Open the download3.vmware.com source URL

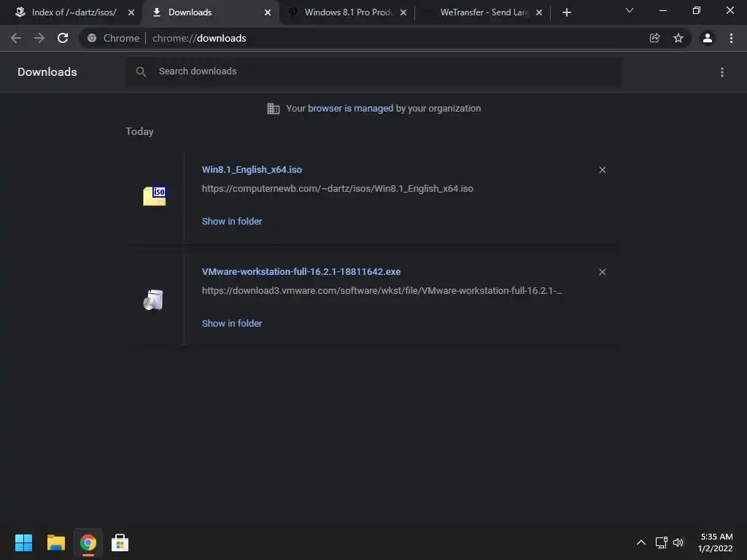point(382,290)
